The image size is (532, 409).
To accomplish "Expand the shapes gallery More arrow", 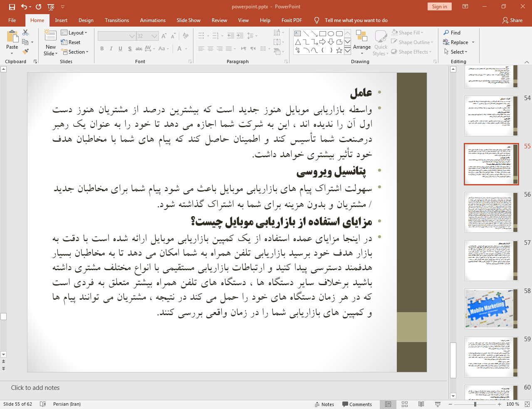I will pyautogui.click(x=347, y=51).
